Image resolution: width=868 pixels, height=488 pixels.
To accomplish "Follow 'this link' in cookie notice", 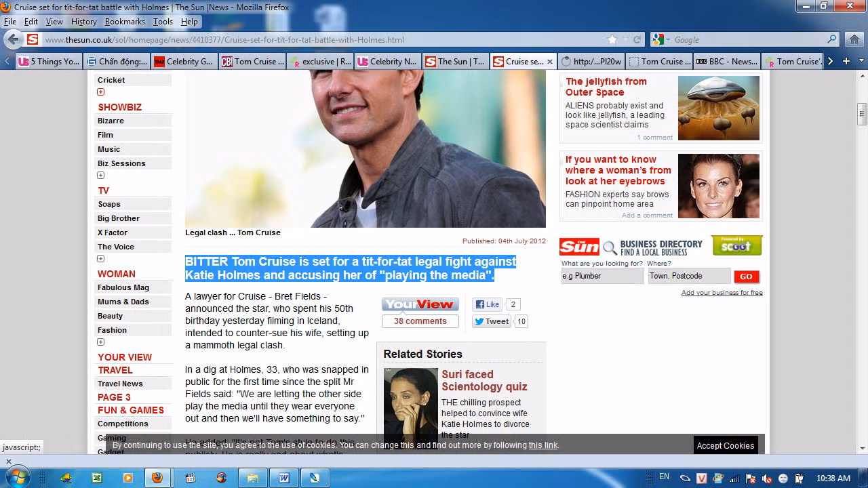I will tap(543, 445).
